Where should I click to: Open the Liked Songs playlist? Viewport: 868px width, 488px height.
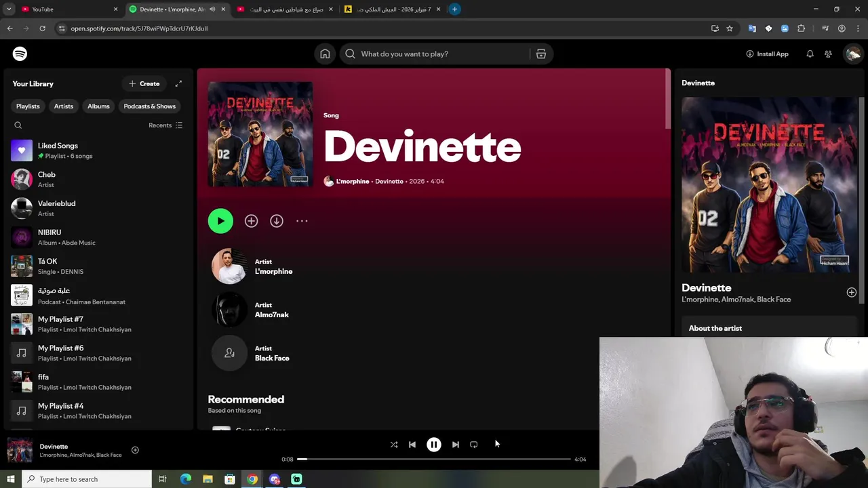(x=98, y=150)
